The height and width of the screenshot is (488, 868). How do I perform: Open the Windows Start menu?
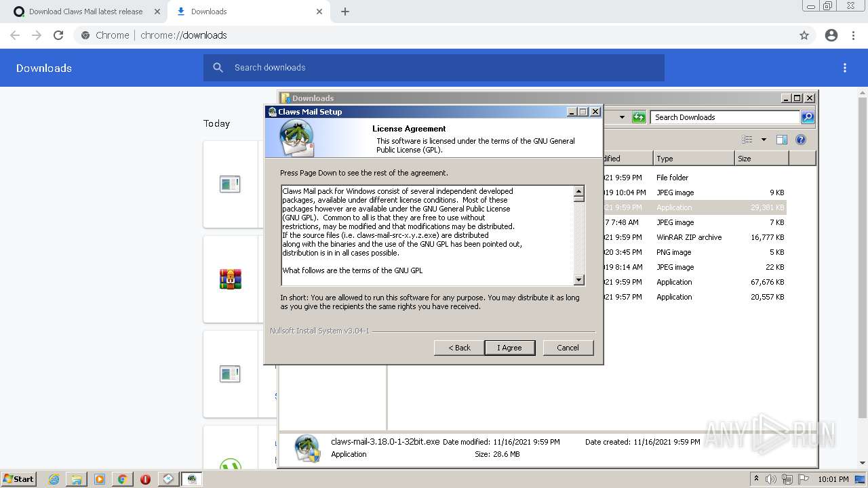pos(18,479)
